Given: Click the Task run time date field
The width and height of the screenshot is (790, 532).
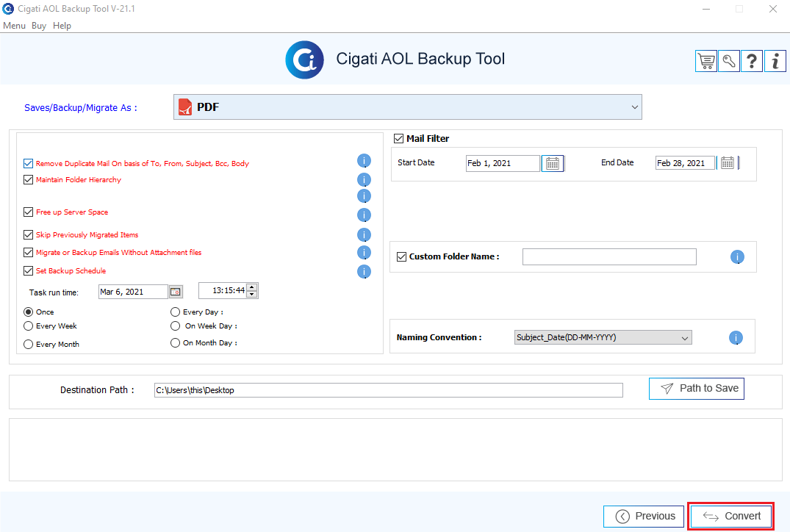Looking at the screenshot, I should [x=133, y=292].
